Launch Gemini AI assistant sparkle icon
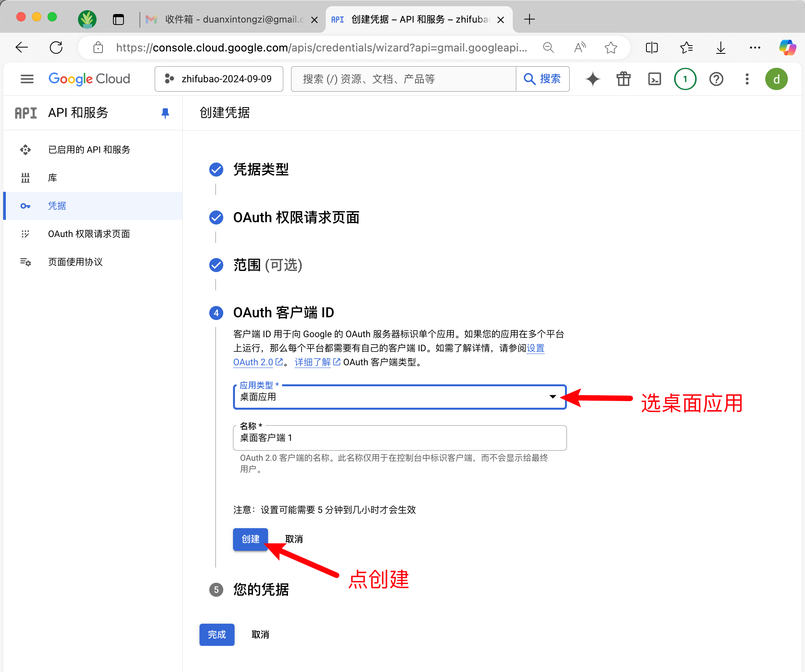The height and width of the screenshot is (672, 805). (x=593, y=79)
